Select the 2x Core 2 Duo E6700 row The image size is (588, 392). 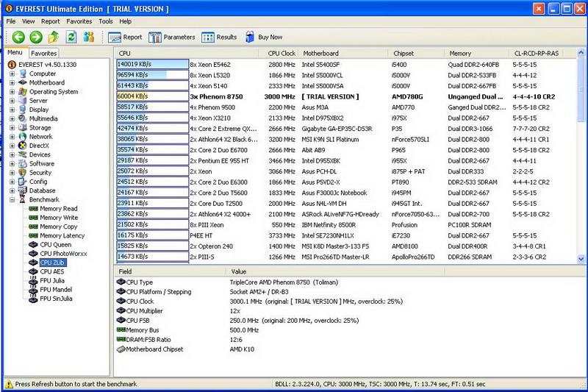click(x=345, y=150)
